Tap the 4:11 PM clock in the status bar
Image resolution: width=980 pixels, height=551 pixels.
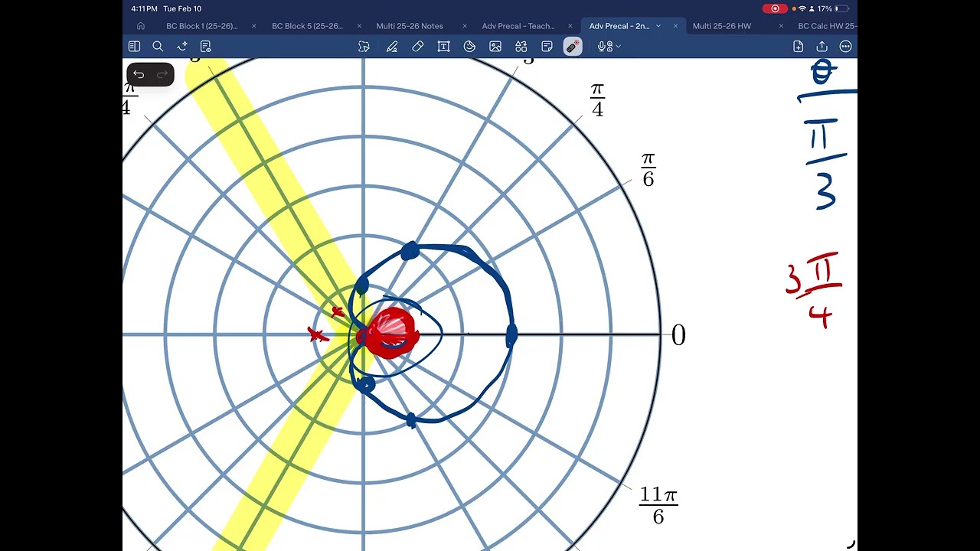[144, 8]
